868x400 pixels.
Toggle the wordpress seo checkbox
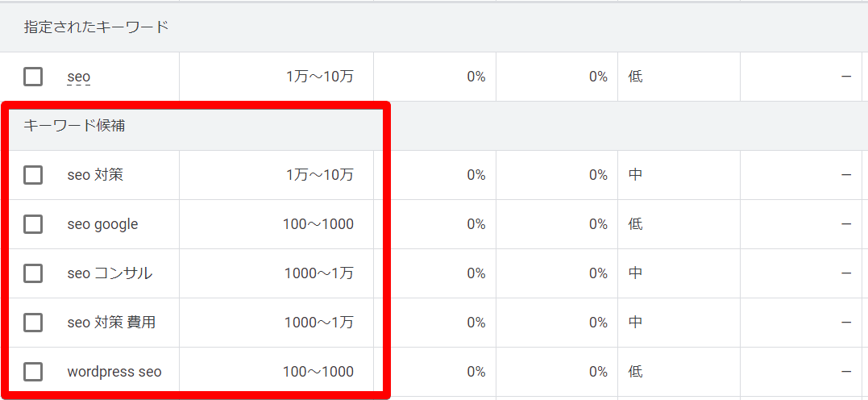click(x=33, y=372)
